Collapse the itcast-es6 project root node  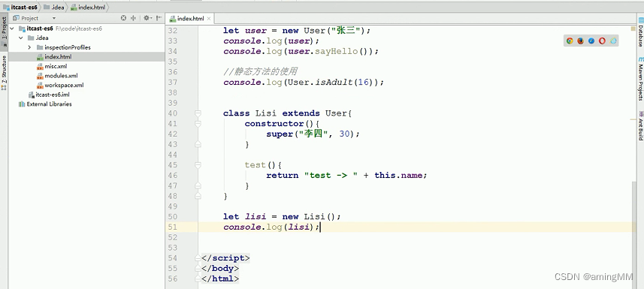point(11,29)
